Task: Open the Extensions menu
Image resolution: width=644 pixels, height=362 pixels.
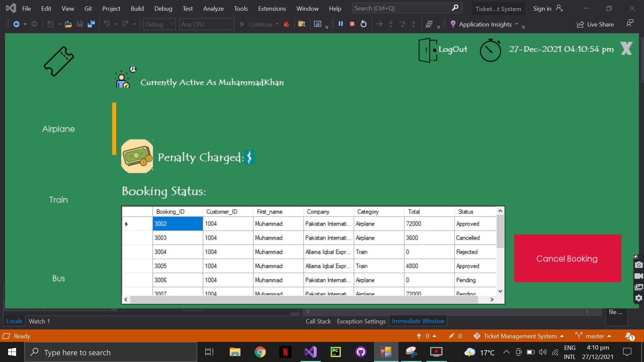Action: pos(272,8)
